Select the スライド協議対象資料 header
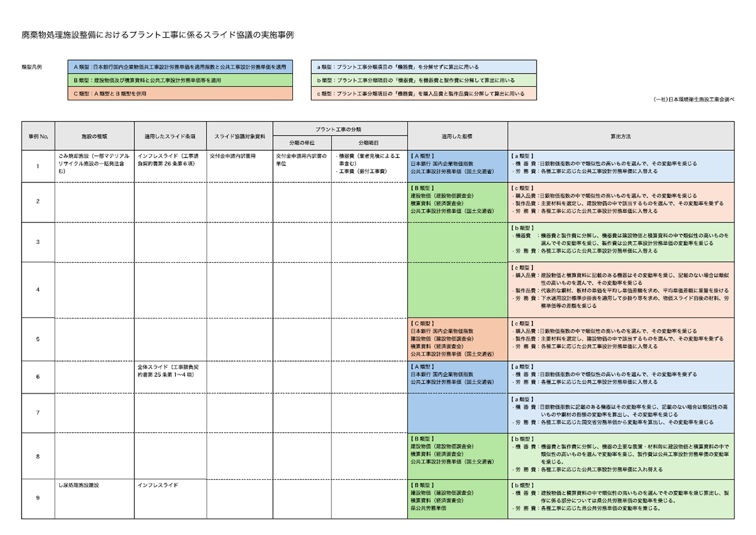The height and width of the screenshot is (535, 756). coord(239,137)
